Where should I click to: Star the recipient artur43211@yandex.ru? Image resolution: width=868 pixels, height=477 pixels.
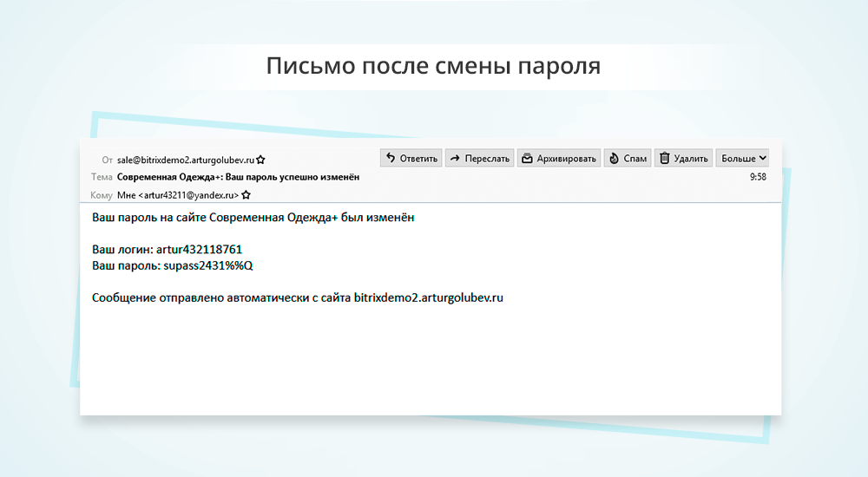(247, 195)
